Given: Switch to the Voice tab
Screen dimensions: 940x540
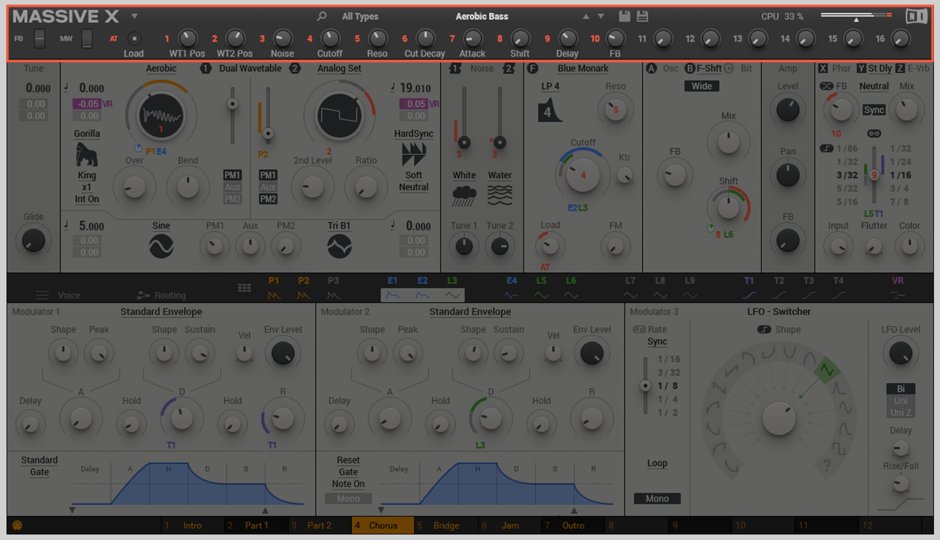Looking at the screenshot, I should [58, 295].
